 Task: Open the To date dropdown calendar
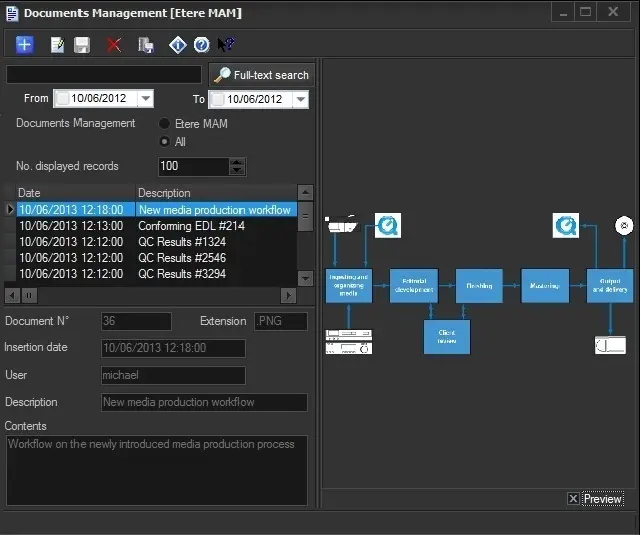click(300, 99)
